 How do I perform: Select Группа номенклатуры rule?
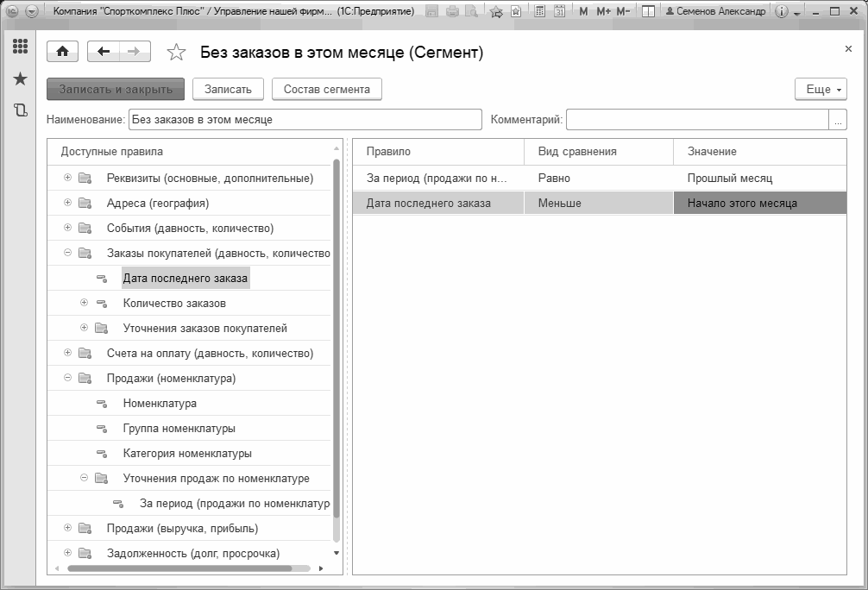pyautogui.click(x=179, y=429)
